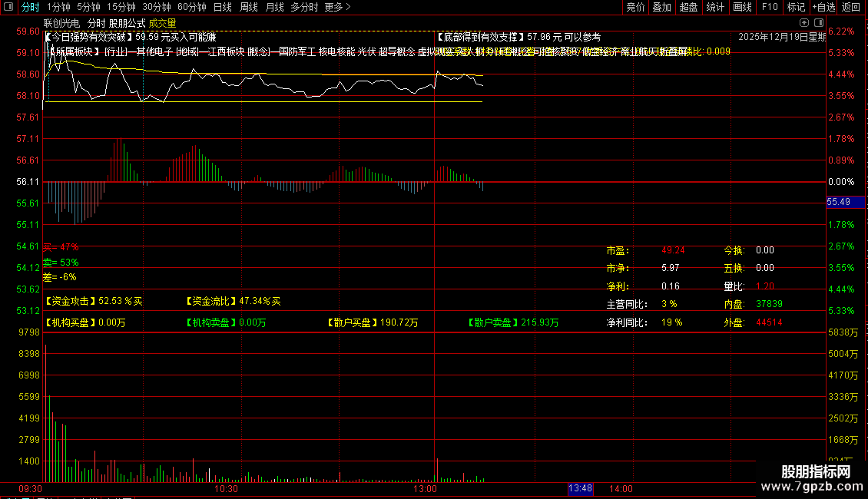Click the 14:00 time axis label

pos(621,488)
